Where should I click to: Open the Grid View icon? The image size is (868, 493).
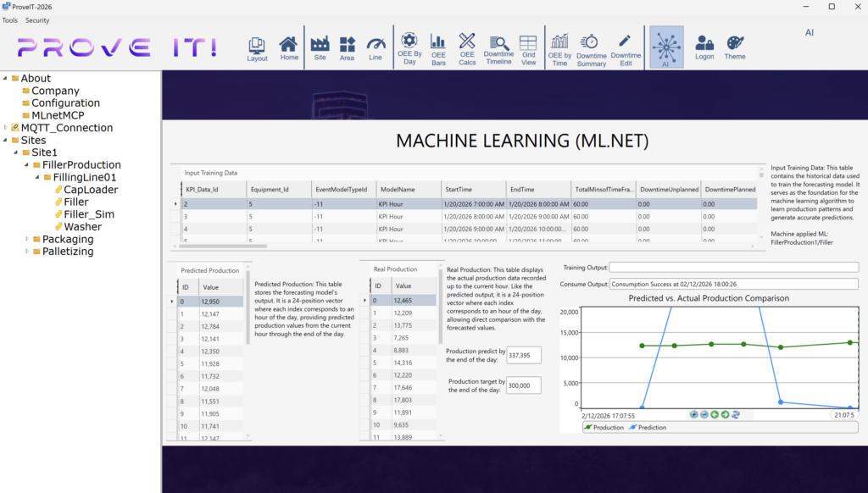(x=528, y=47)
